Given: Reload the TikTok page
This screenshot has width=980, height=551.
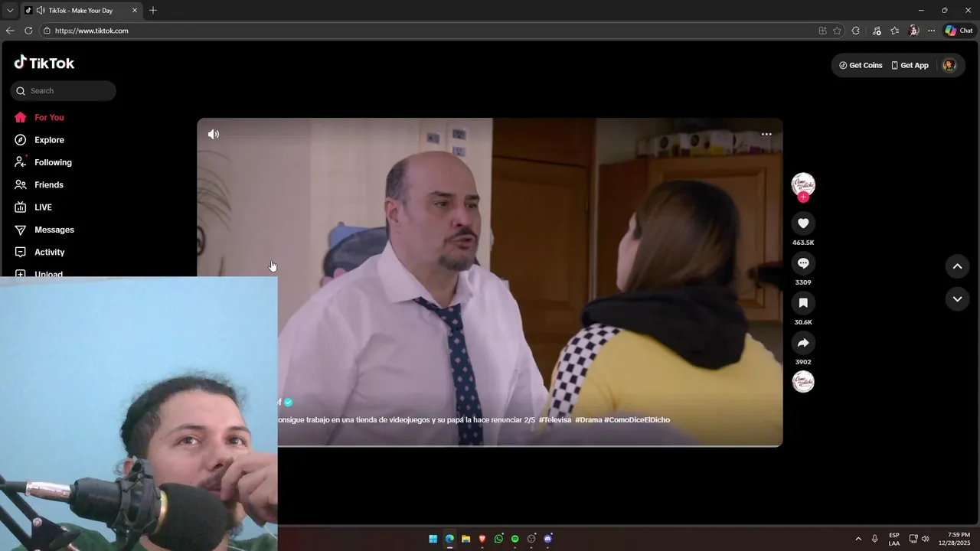Looking at the screenshot, I should (x=28, y=31).
